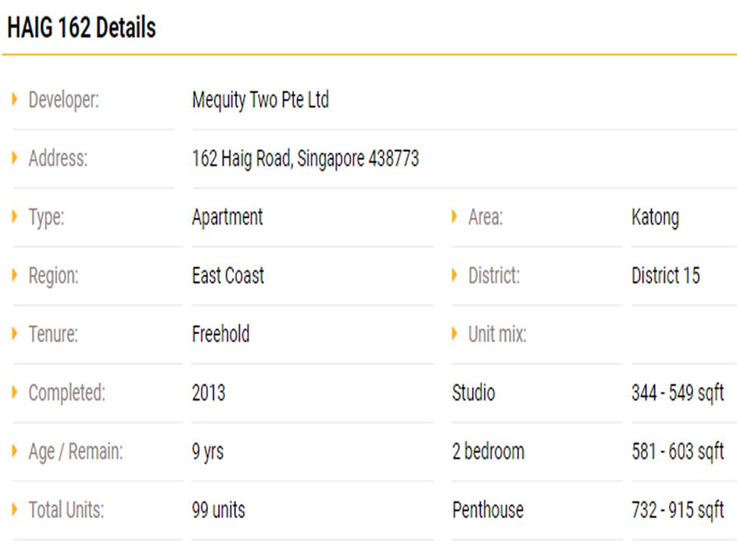Click the Mequity Two Pte Ltd developer name
The image size is (737, 560).
tap(260, 100)
